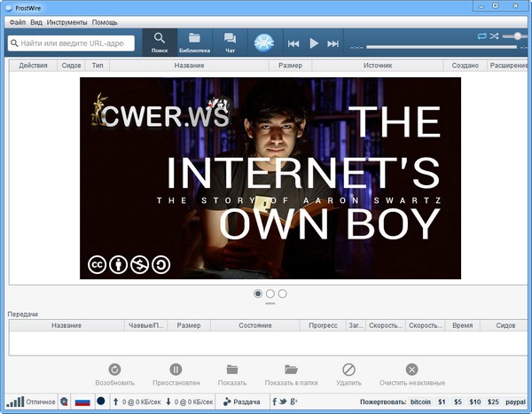Toggle repeat (loop) mode in the player

coord(482,36)
